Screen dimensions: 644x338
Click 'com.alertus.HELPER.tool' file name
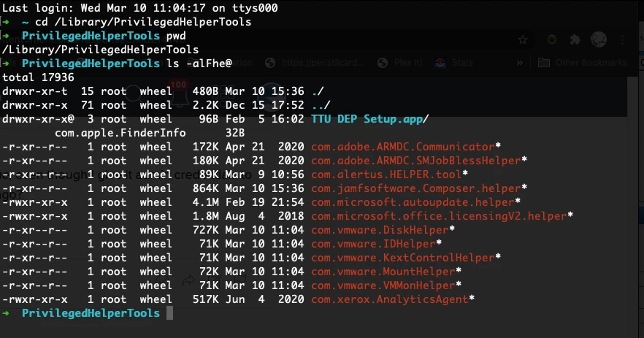click(x=386, y=174)
